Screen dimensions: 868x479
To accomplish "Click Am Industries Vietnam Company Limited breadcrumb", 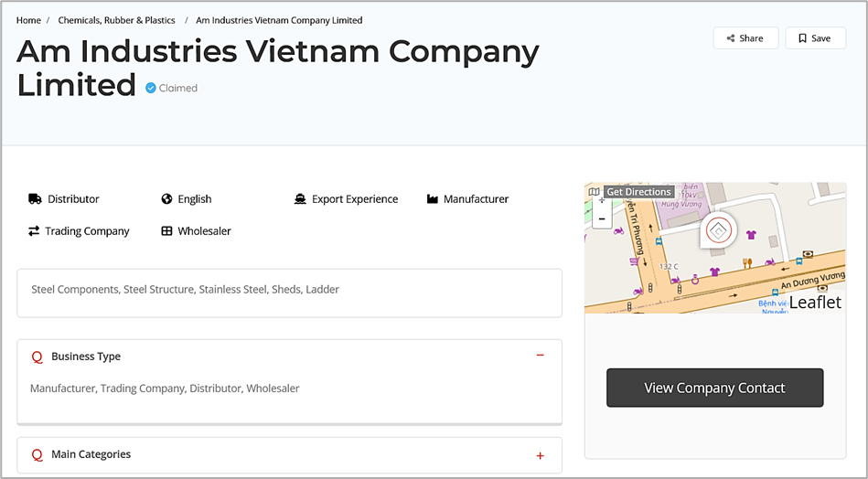I will tap(279, 20).
